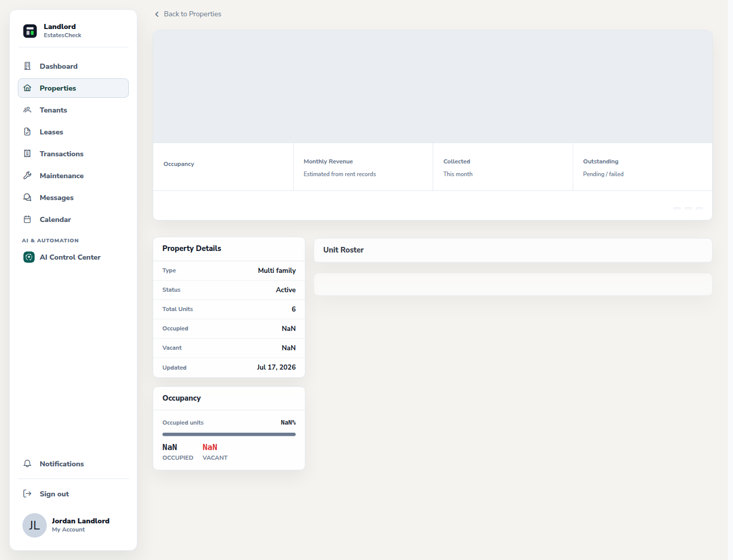The width and height of the screenshot is (733, 560).
Task: Open Messages from the sidebar
Action: tap(73, 198)
